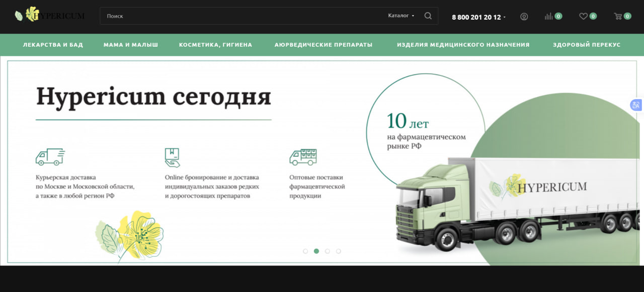644x292 pixels.
Task: Select the third banner slide dot
Action: point(328,251)
